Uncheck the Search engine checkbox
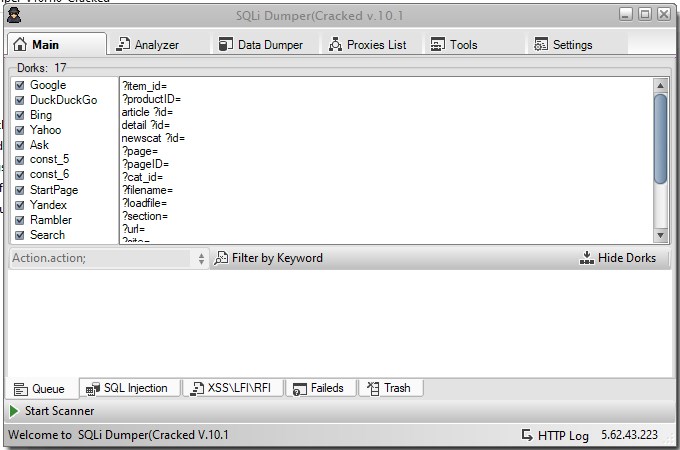 coord(20,235)
